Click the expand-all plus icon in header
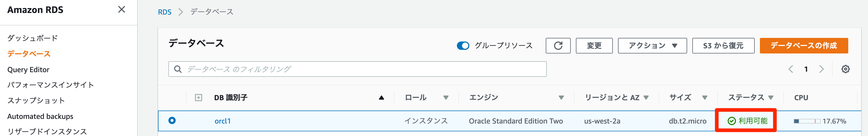Viewport: 868px width, 136px height. point(199,98)
